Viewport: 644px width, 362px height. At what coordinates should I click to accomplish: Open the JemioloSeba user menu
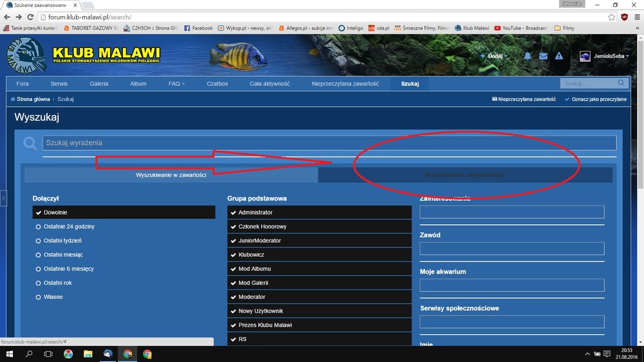point(611,56)
